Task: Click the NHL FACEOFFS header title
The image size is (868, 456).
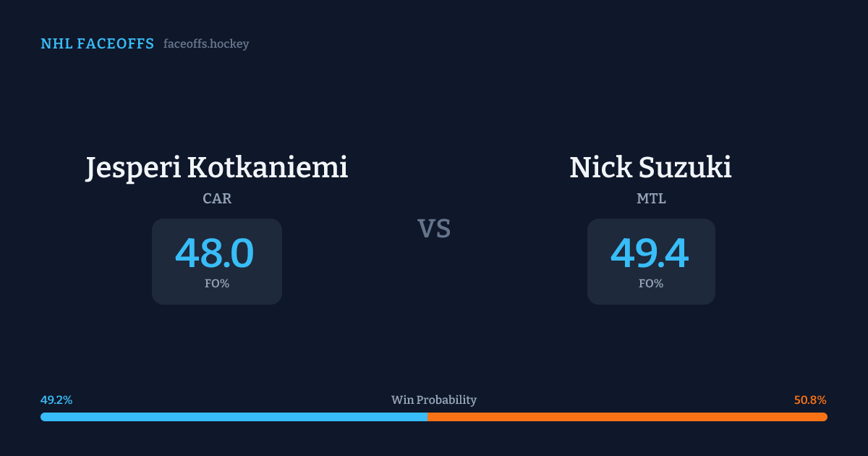Action: (x=97, y=44)
